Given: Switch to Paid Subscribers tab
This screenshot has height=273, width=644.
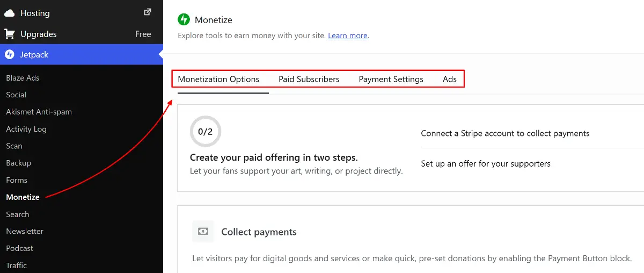Looking at the screenshot, I should pos(309,79).
